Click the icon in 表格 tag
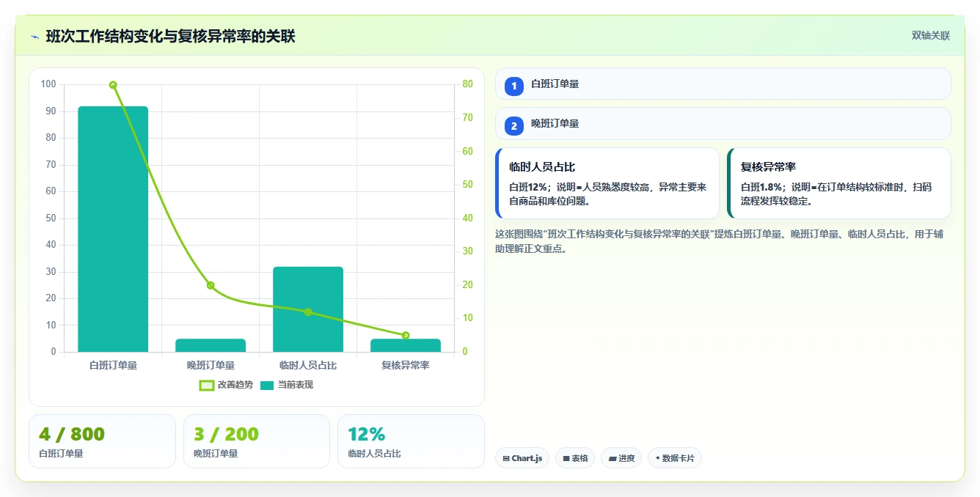Viewport: 980px width, 497px height. (x=566, y=459)
